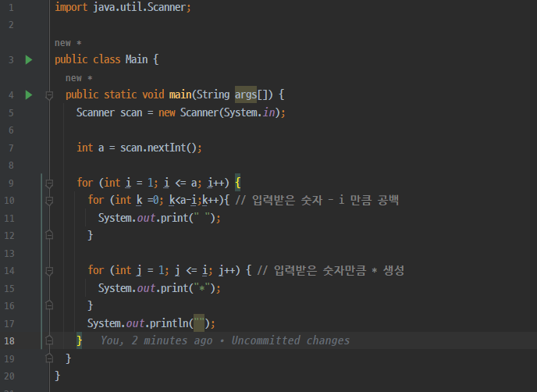Viewport: 537px width, 392px height.
Task: Click the class name 'Main'
Action: (137, 59)
